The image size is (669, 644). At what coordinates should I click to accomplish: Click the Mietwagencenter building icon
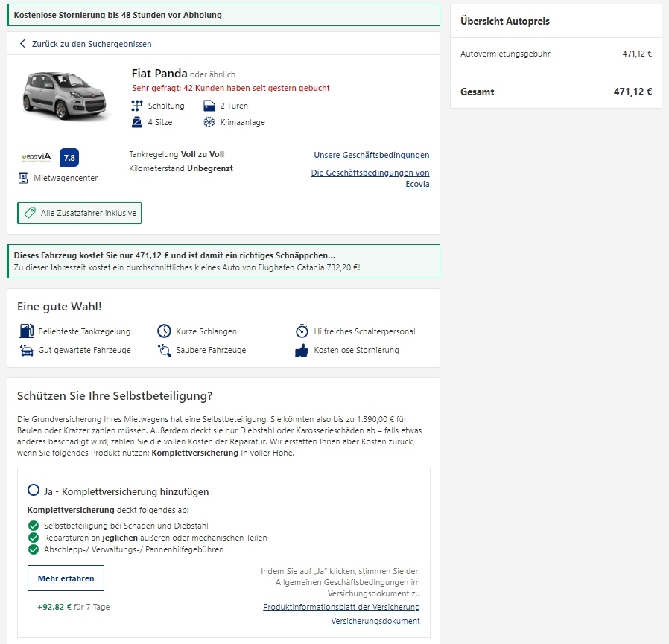pos(23,178)
